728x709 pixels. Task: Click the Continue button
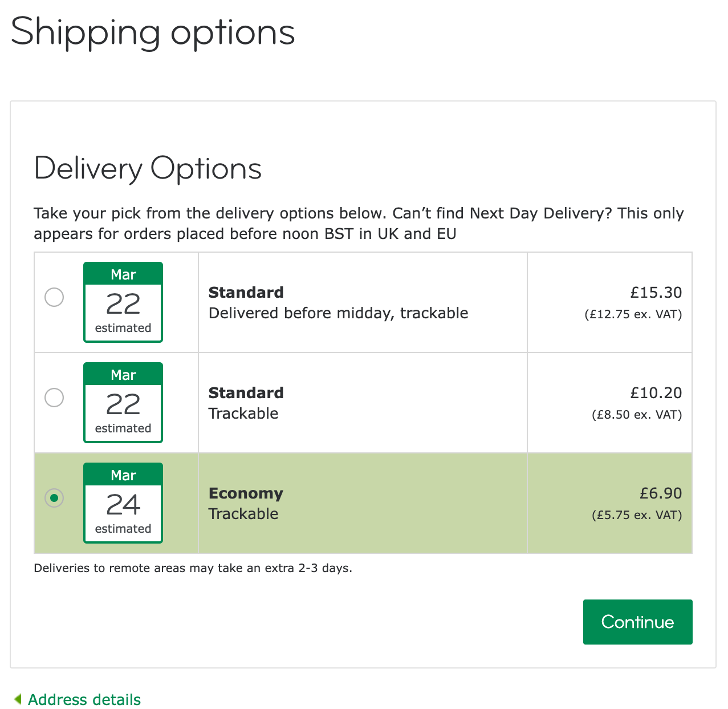coord(637,622)
